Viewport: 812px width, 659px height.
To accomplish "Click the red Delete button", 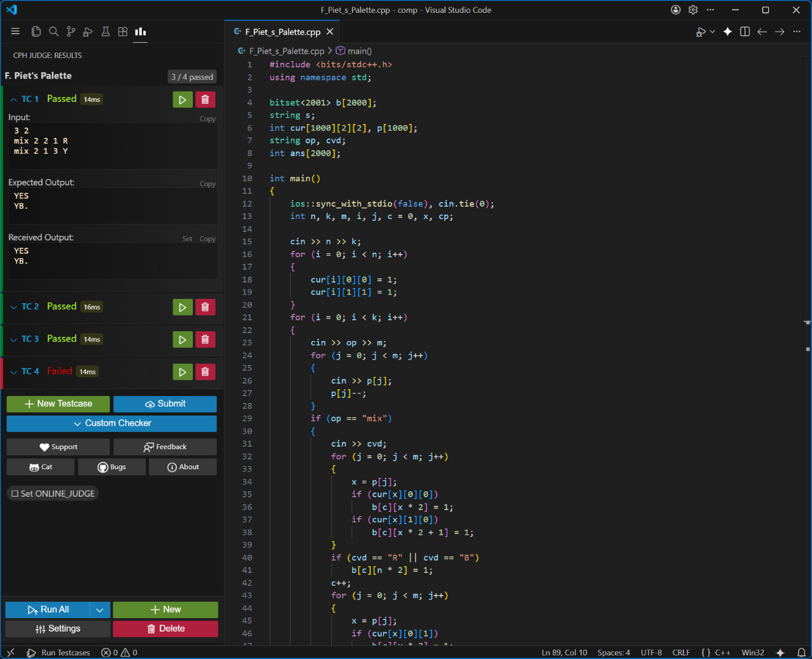I will click(165, 628).
